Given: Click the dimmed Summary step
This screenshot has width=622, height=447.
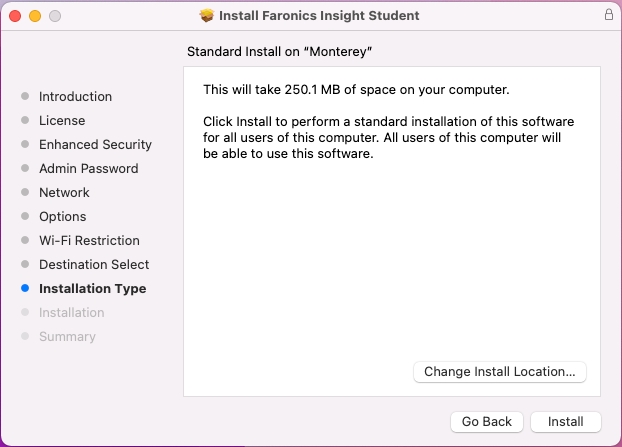Looking at the screenshot, I should pyautogui.click(x=67, y=337).
